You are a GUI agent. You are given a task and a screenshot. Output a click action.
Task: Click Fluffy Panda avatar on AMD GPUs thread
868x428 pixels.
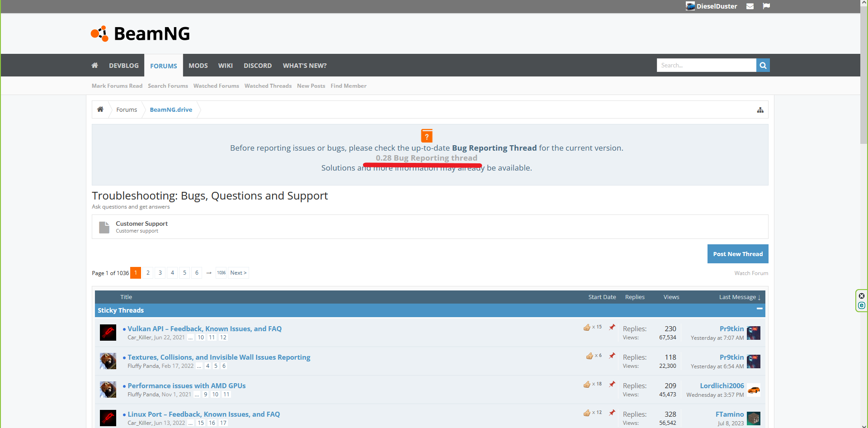point(108,390)
